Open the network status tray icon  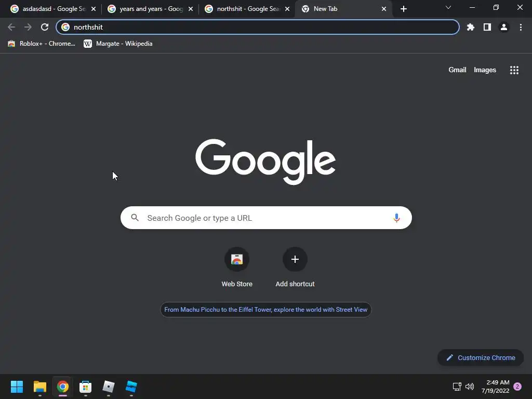[x=457, y=387]
